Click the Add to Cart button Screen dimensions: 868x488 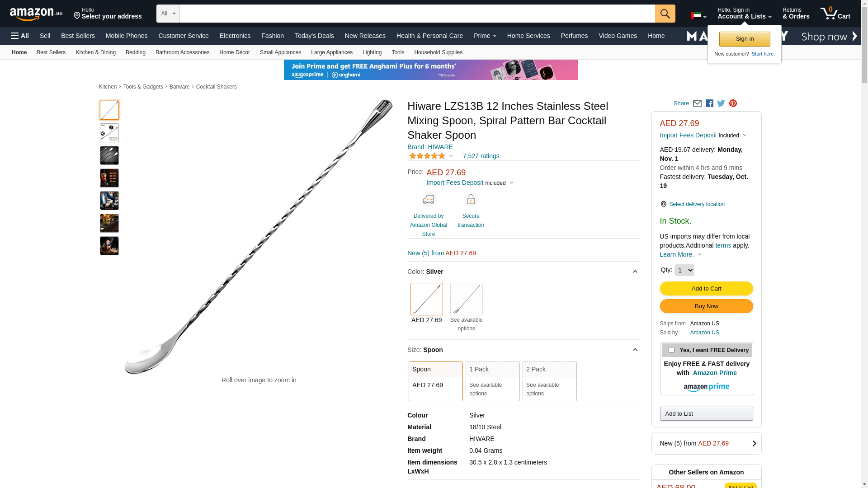[706, 289]
